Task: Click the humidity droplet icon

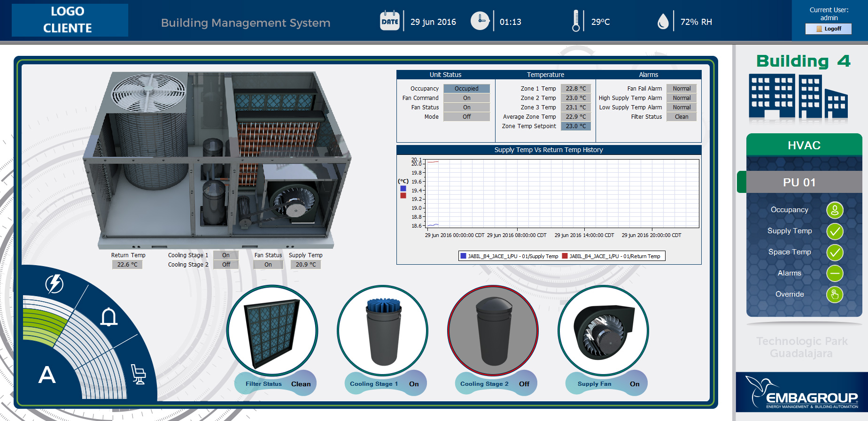Action: pos(663,21)
